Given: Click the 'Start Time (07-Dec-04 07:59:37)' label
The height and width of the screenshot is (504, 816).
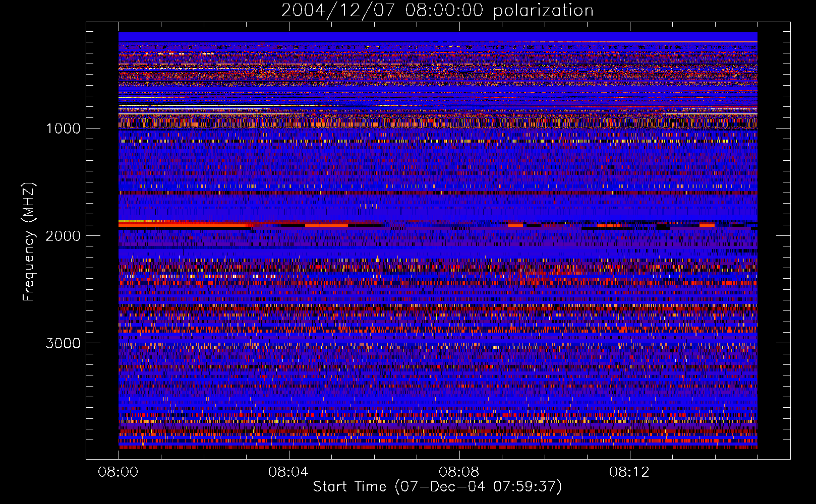Looking at the screenshot, I should (x=437, y=487).
